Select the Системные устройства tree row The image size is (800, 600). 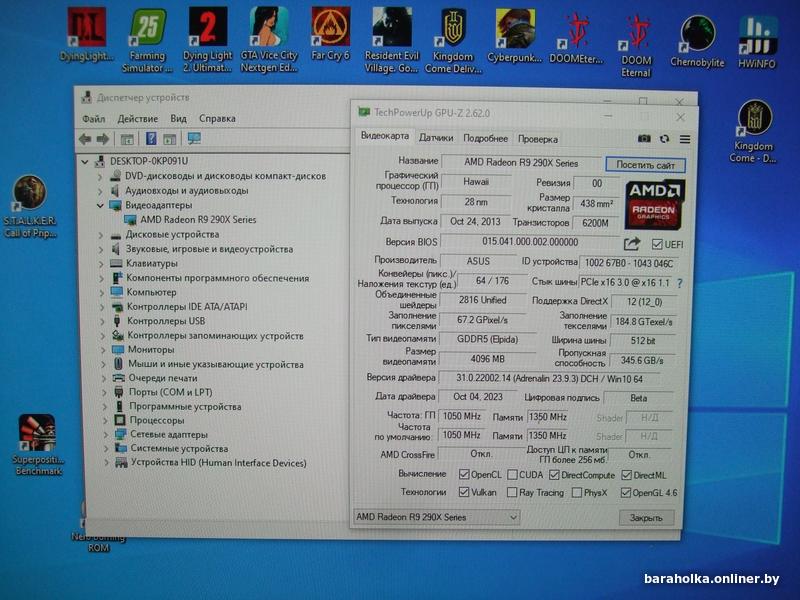click(179, 448)
